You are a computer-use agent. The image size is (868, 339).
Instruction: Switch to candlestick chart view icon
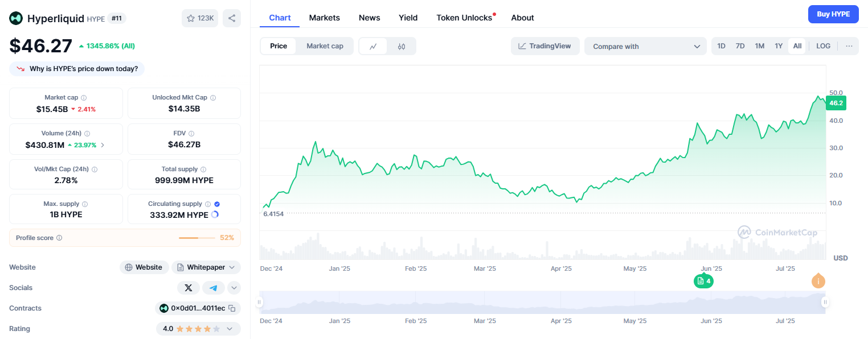(402, 47)
